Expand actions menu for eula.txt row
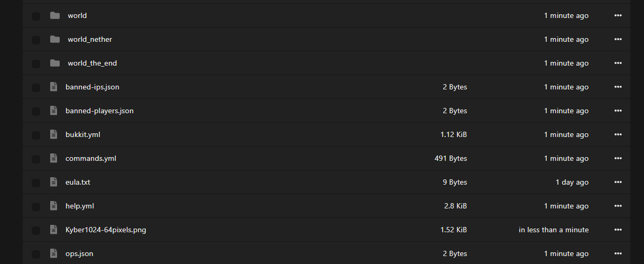This screenshot has width=644, height=264. (618, 182)
